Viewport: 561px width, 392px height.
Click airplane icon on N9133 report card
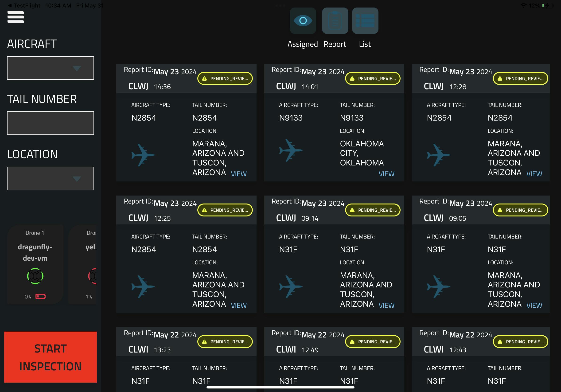click(x=290, y=150)
